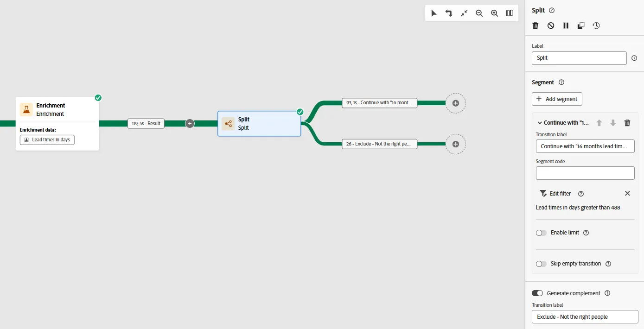Viewport: 644px width, 329px height.
Task: Toggle the Skip empty transition switch
Action: pyautogui.click(x=541, y=264)
